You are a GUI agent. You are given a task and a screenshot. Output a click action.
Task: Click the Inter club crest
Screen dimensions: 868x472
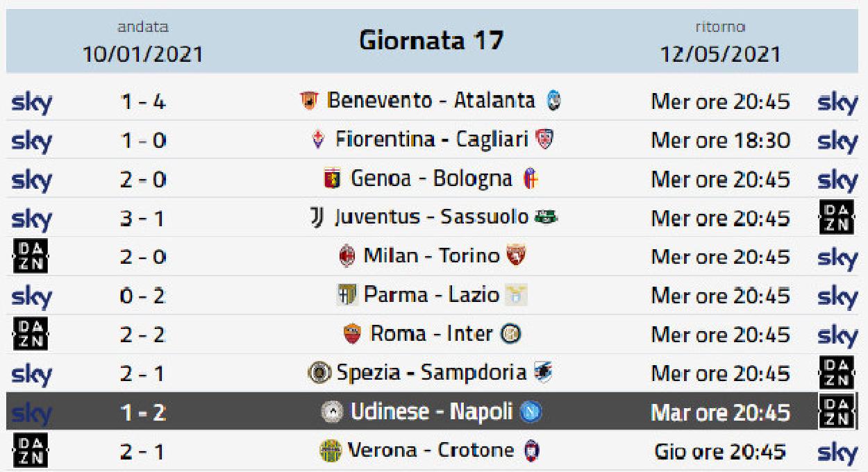pos(511,335)
